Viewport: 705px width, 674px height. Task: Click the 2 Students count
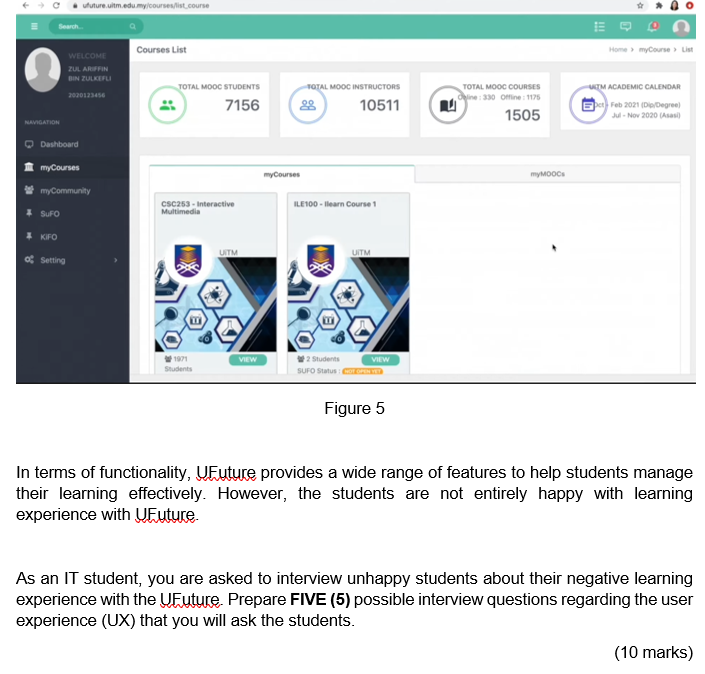(x=319, y=359)
